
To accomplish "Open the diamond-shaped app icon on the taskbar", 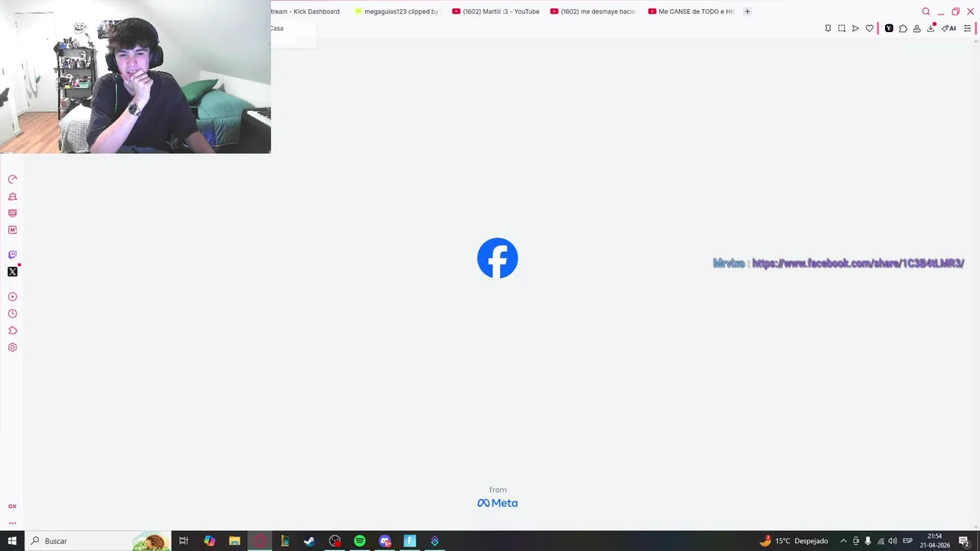I will tap(435, 541).
